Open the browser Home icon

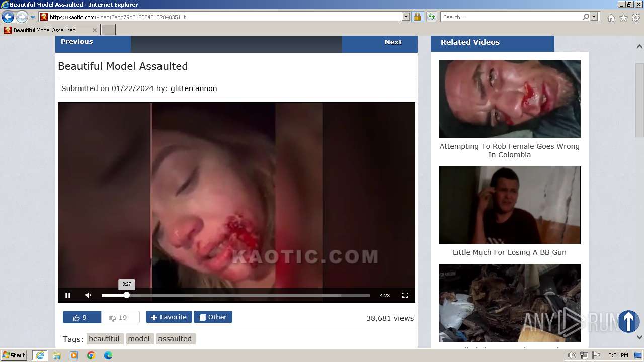coord(611,18)
